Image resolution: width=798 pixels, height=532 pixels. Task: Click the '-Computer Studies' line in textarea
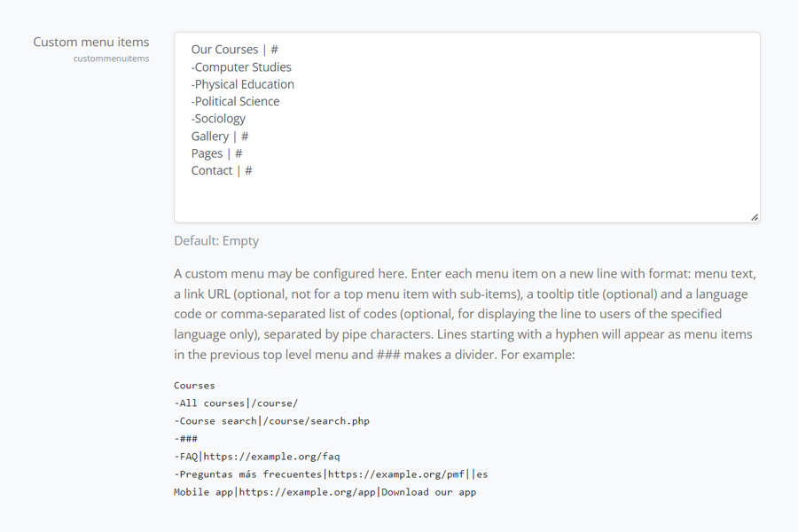(241, 67)
